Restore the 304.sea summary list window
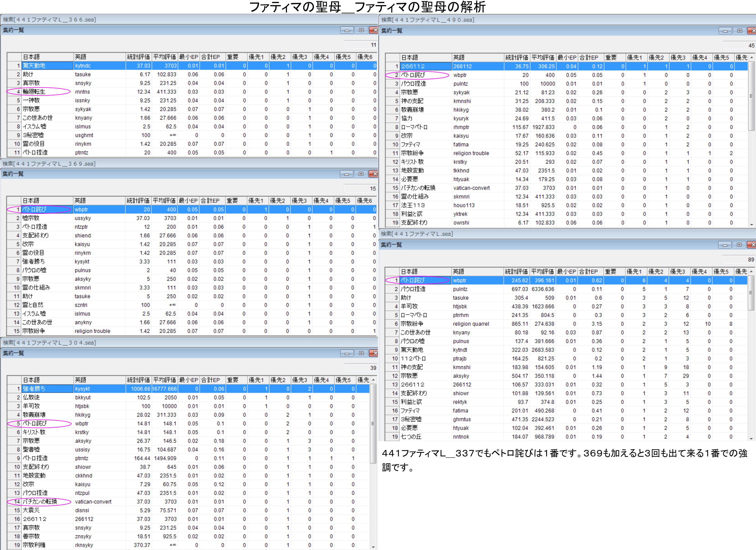 click(x=361, y=353)
